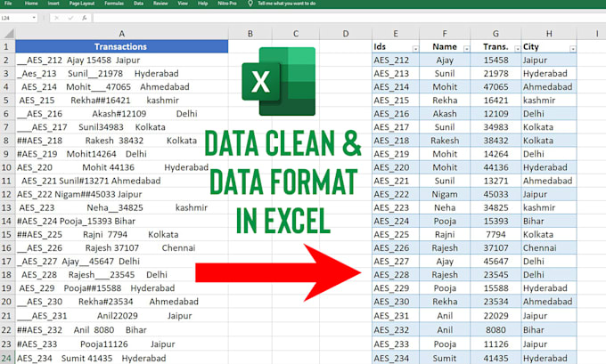Select column G header
606x364 pixels.
[495, 34]
